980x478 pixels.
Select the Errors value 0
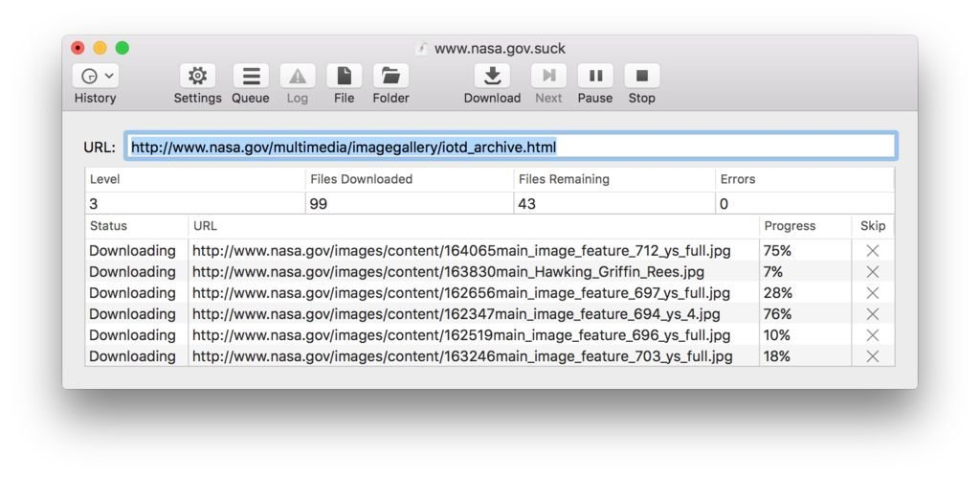(724, 204)
